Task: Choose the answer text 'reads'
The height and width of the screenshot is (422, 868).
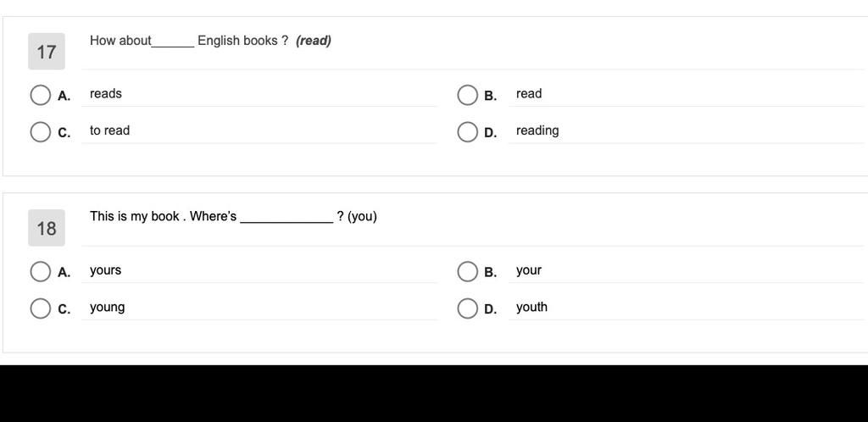Action: (106, 94)
